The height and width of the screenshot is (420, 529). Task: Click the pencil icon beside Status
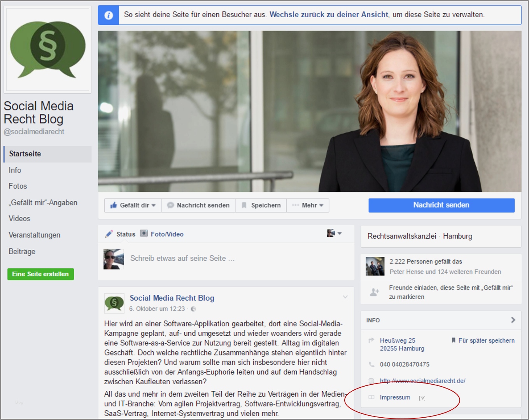[x=109, y=234]
